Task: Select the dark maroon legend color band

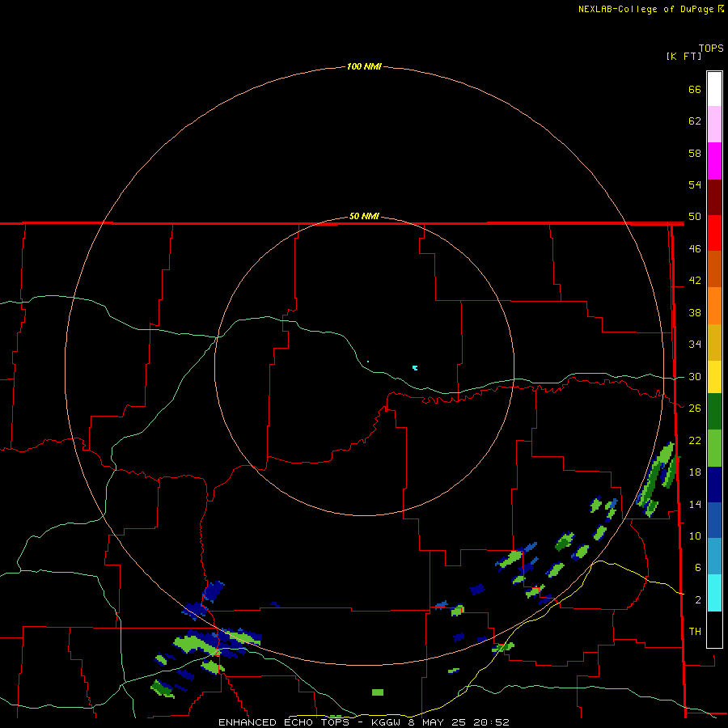Action: [x=714, y=197]
